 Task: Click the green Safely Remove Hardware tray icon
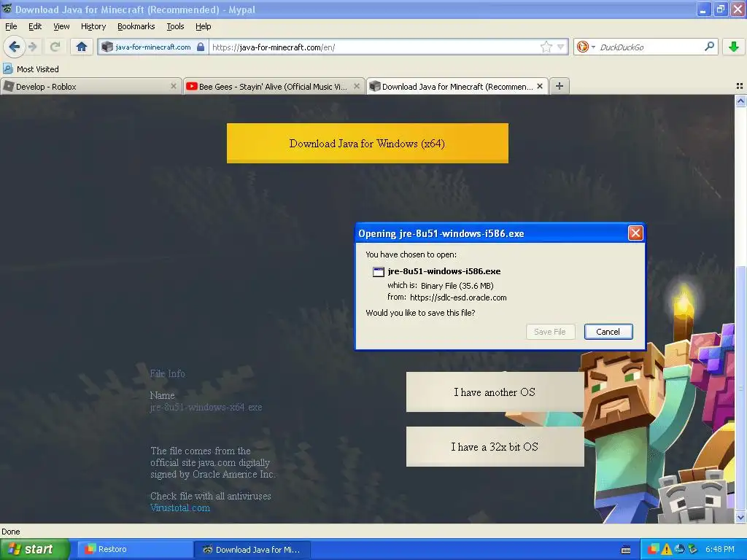point(693,550)
